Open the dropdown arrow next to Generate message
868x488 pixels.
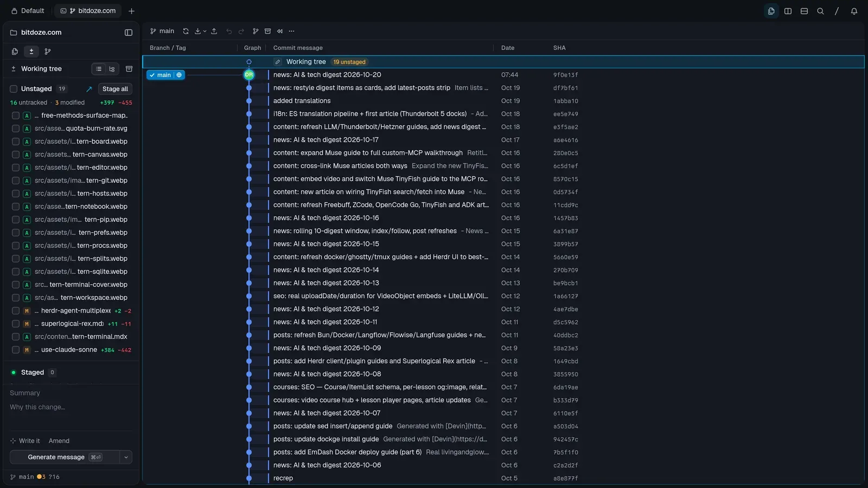[x=126, y=457]
